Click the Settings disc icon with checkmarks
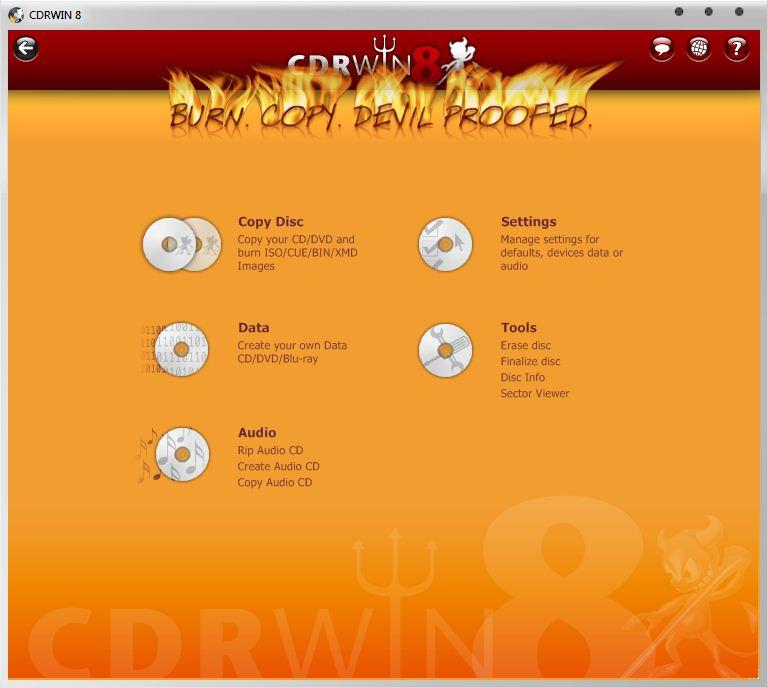The height and width of the screenshot is (688, 768). 445,244
